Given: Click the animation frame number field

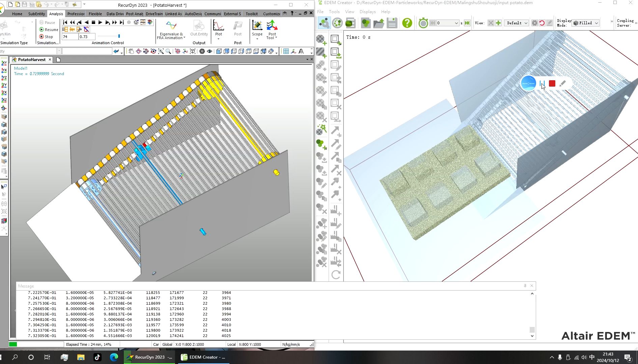Looking at the screenshot, I should click(70, 36).
